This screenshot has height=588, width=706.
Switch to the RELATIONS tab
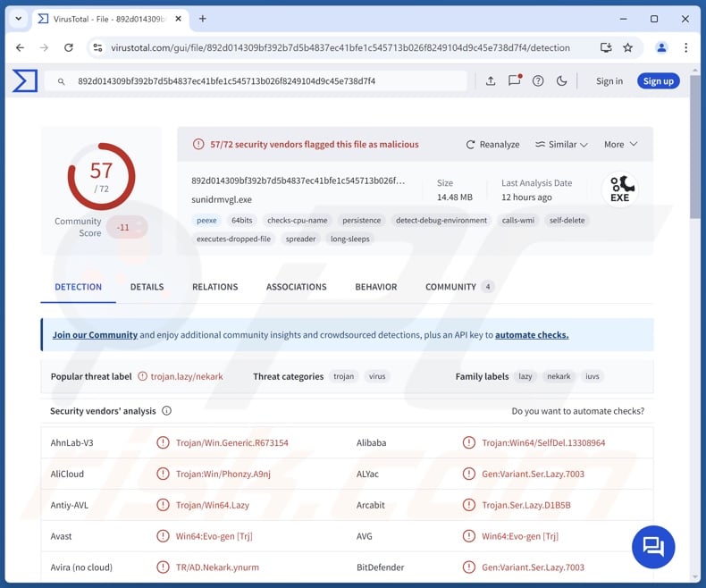tap(214, 287)
